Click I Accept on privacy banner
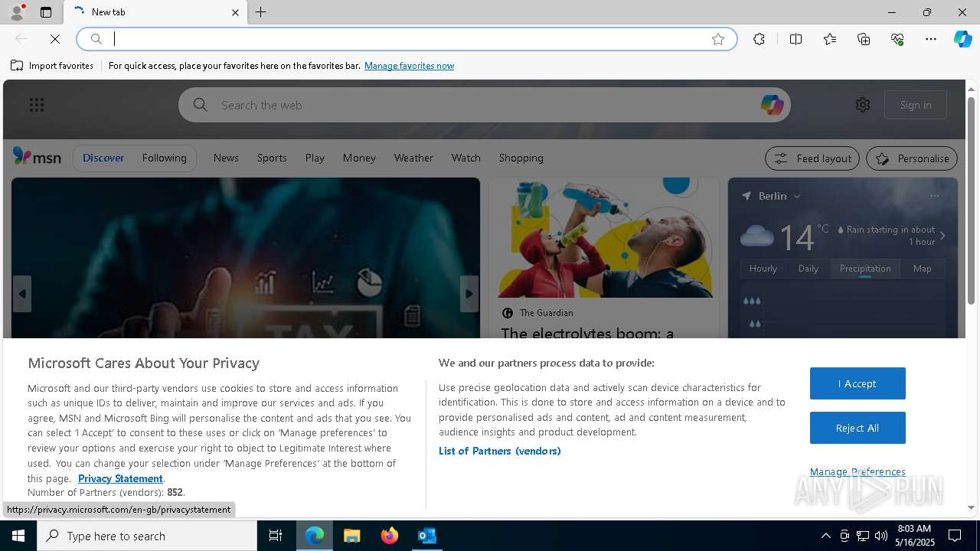Image resolution: width=980 pixels, height=551 pixels. click(857, 383)
